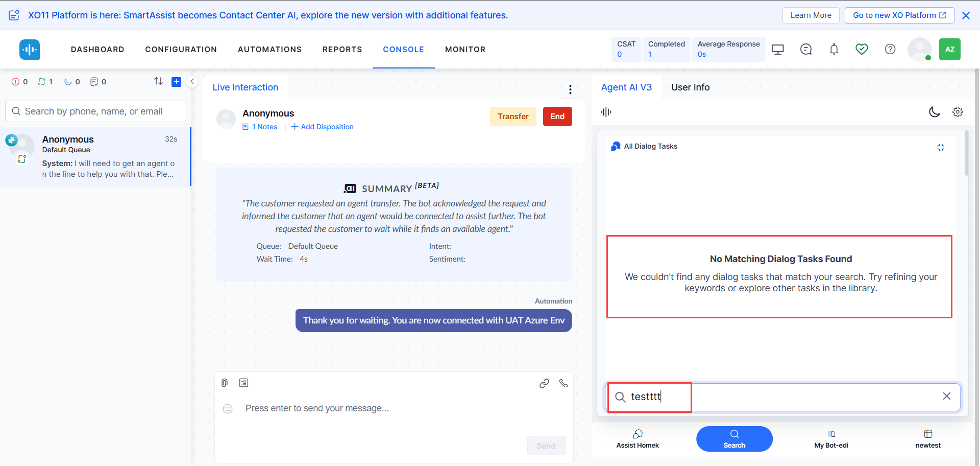
Task: Click the link icon in composer
Action: pyautogui.click(x=544, y=383)
